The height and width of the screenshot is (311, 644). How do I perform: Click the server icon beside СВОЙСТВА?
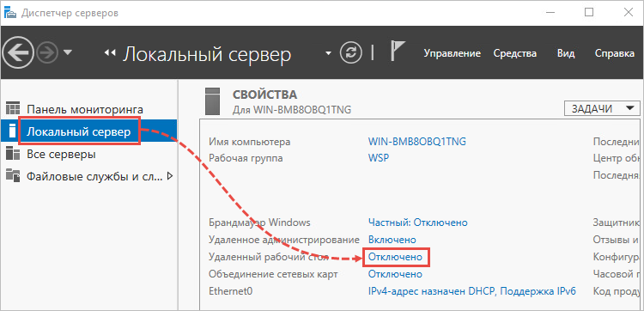pyautogui.click(x=212, y=101)
